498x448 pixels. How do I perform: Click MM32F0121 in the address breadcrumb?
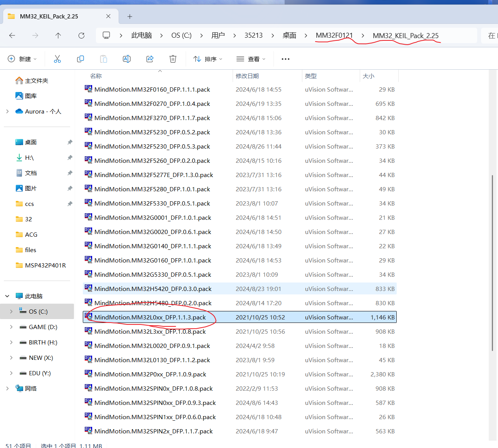click(334, 35)
